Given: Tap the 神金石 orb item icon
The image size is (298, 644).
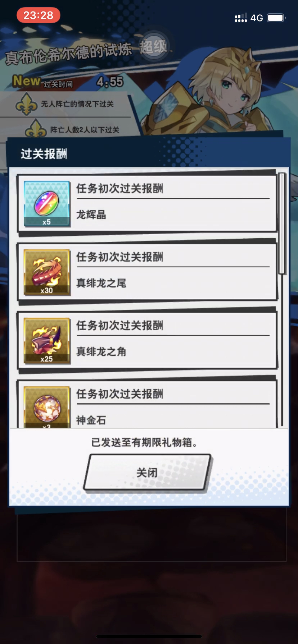Looking at the screenshot, I should pos(47,407).
